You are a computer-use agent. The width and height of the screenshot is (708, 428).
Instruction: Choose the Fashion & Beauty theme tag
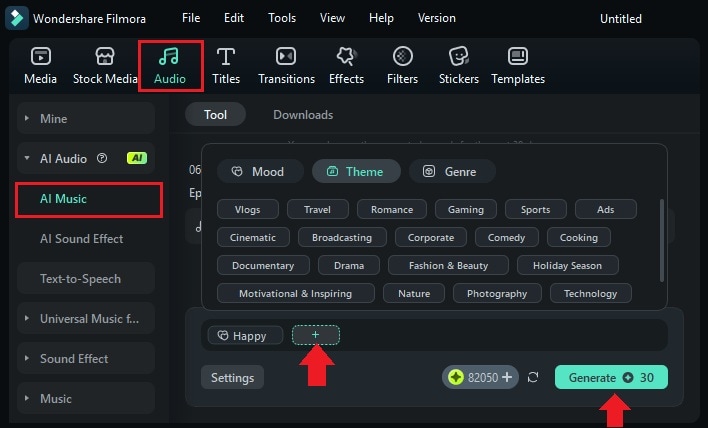pos(448,265)
